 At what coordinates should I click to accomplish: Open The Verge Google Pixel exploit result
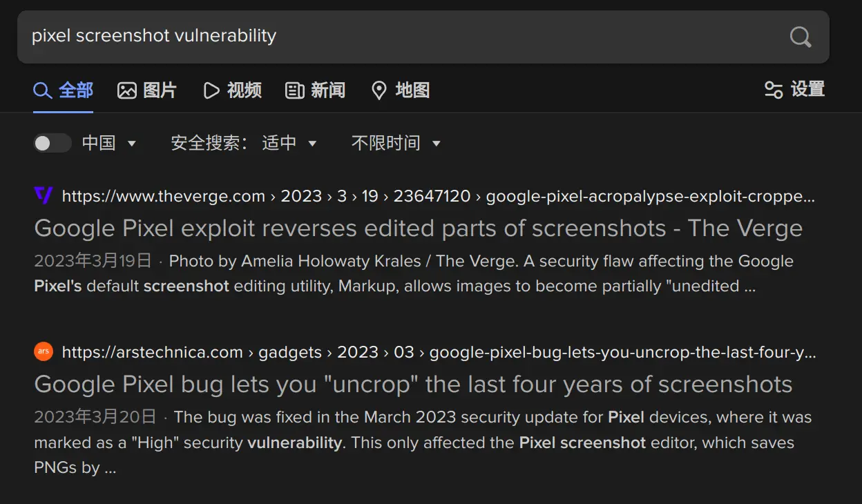coord(418,228)
